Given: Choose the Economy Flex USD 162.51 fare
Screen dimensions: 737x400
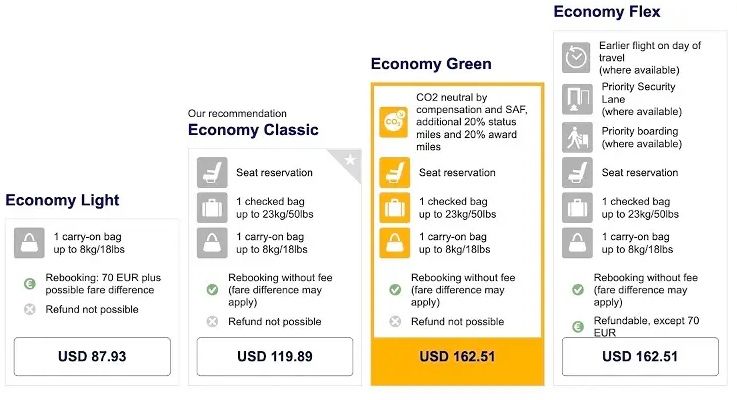Looking at the screenshot, I should point(640,357).
